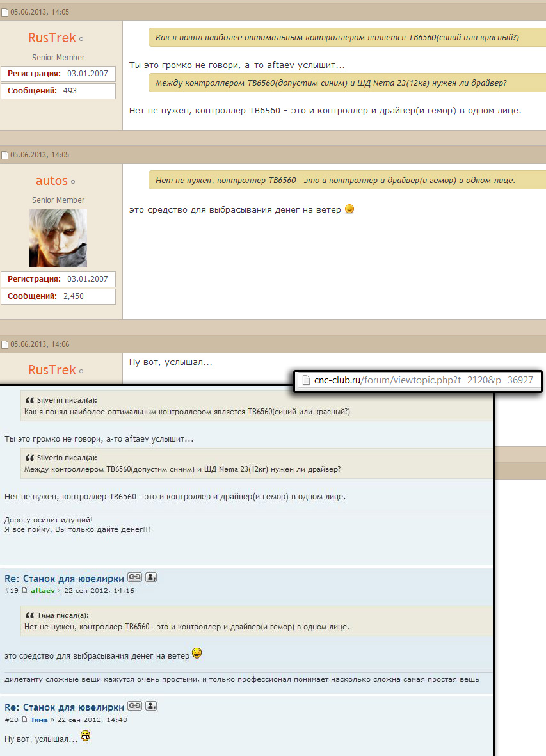Click signature text starting 'дилетанту сложные вещи'
Screen dimensions: 546x756
(x=241, y=679)
